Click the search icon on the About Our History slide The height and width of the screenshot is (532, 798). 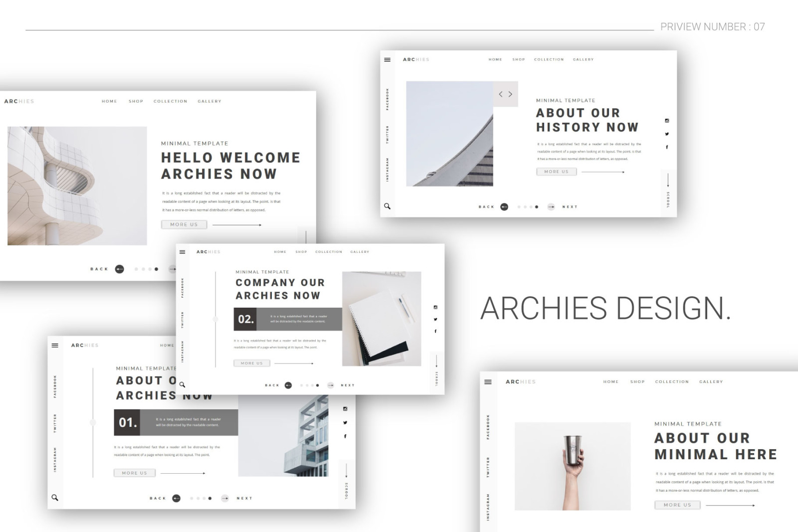pos(387,206)
